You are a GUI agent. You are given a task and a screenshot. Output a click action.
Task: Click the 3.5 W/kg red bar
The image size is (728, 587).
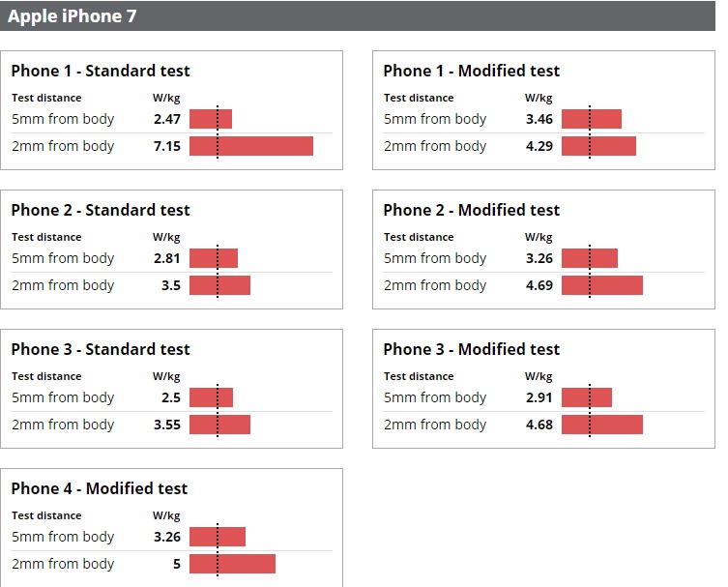tap(219, 285)
